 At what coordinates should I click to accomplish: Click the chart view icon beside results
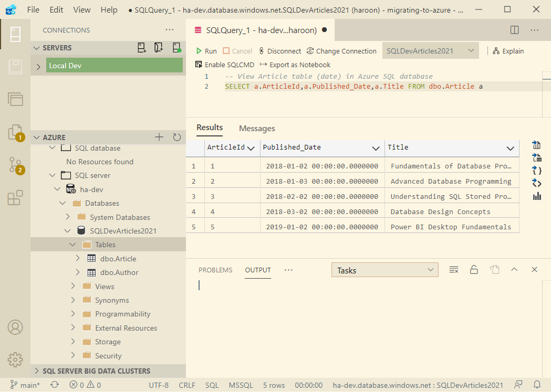pyautogui.click(x=537, y=196)
